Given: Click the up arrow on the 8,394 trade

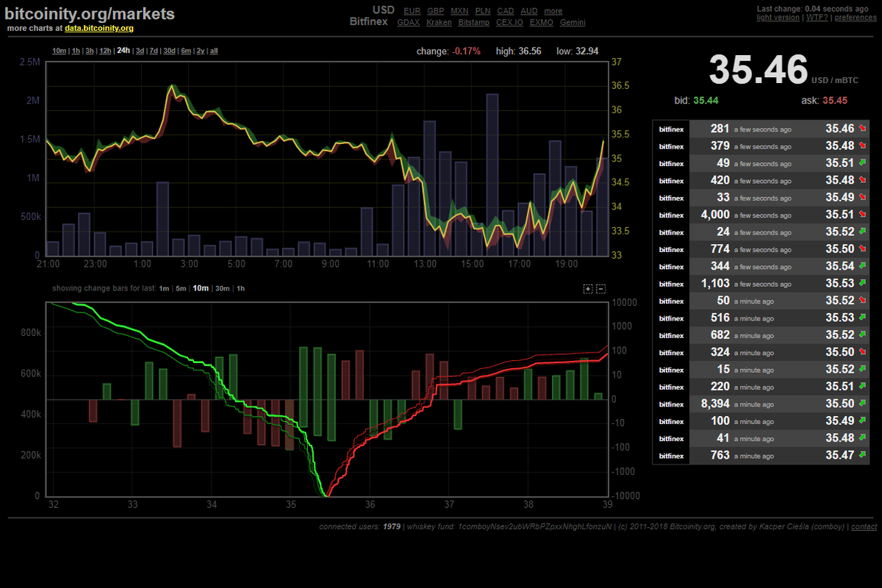Looking at the screenshot, I should coord(862,404).
